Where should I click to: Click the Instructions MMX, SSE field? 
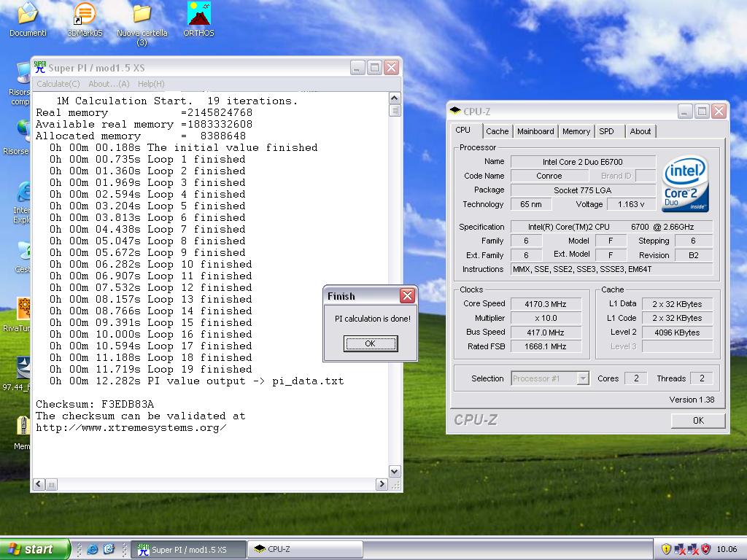click(x=612, y=269)
